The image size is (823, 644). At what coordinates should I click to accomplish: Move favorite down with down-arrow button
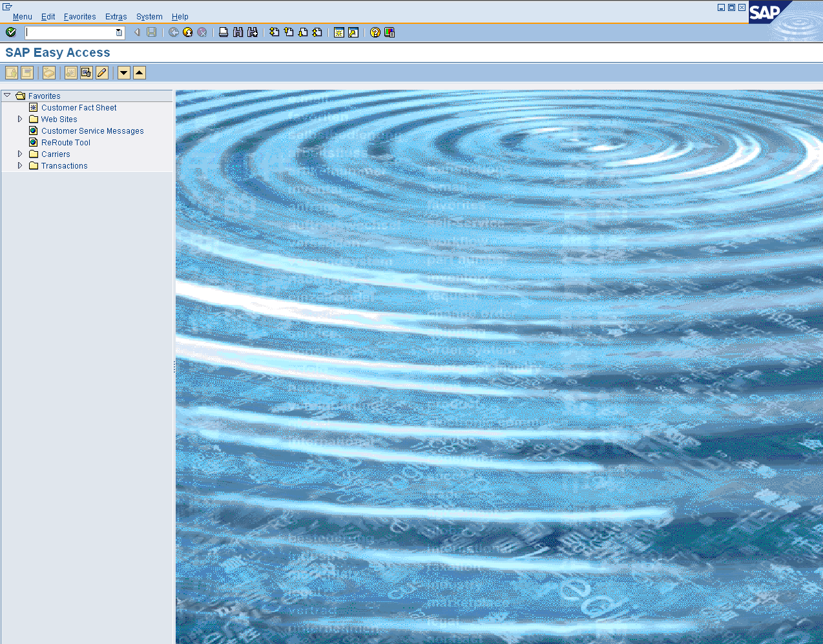[x=124, y=73]
